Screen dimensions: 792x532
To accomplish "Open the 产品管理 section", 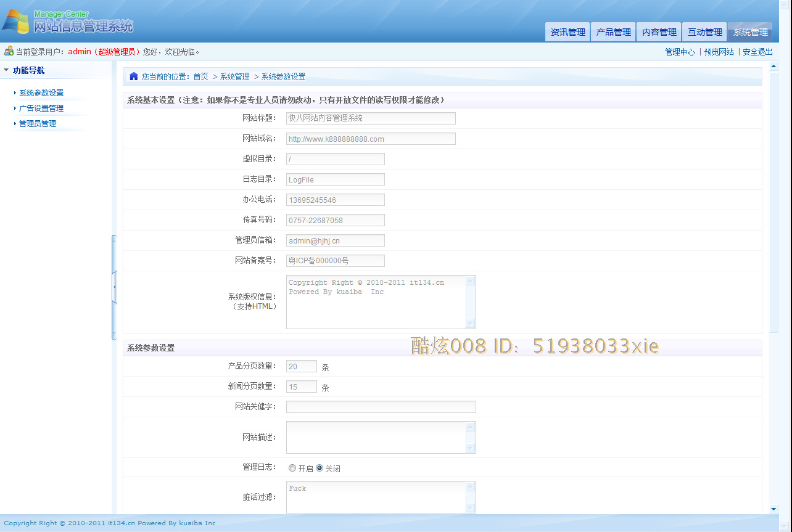I will click(x=613, y=32).
